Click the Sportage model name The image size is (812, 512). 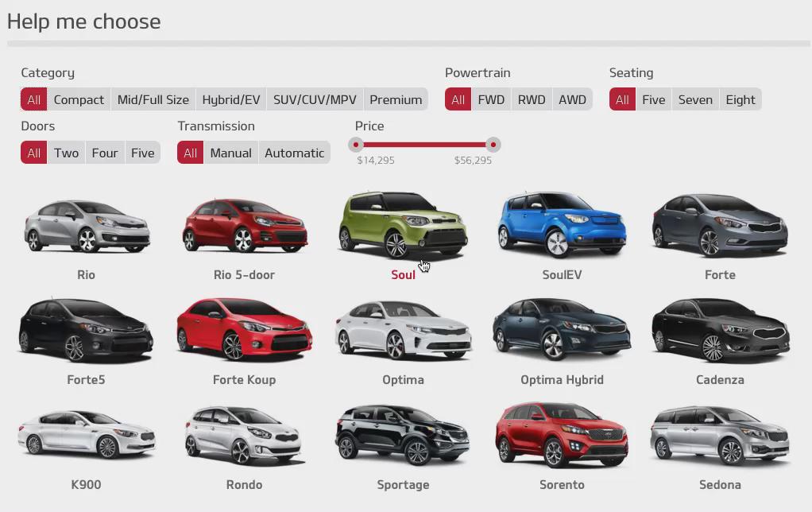[x=403, y=484]
